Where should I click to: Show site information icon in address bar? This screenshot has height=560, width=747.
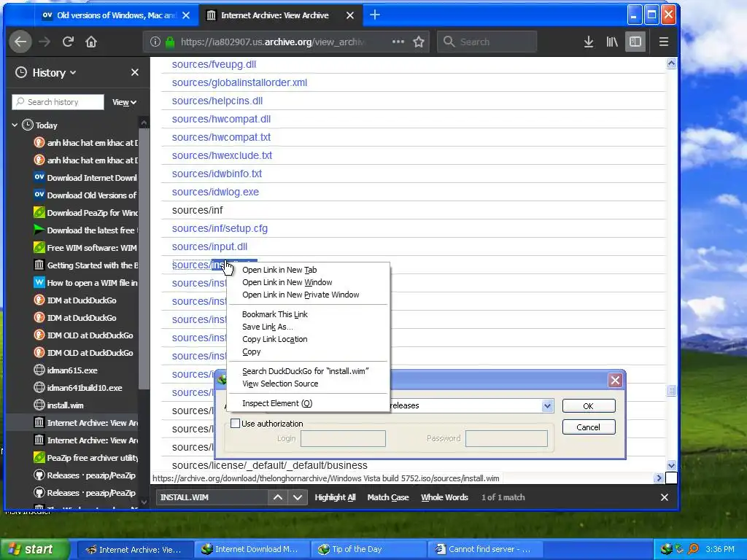coord(155,42)
